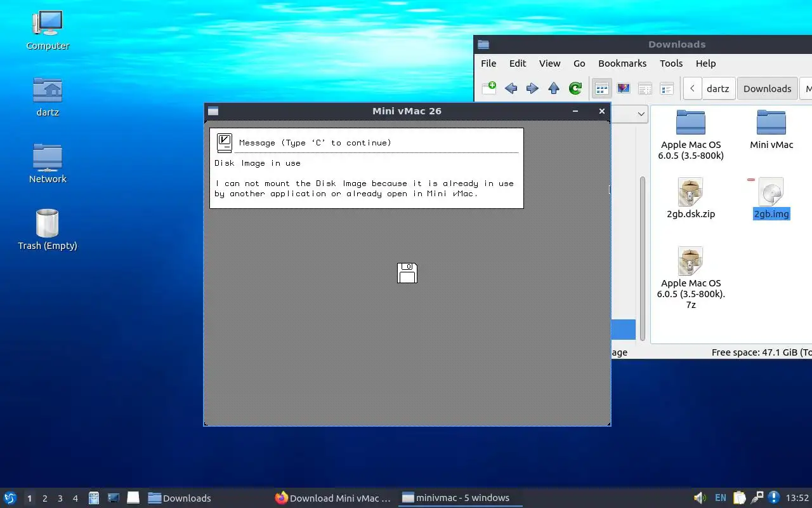Viewport: 812px width, 508px height.
Task: Select the Apple Mac OS 6.0.5 (3.5-800k) folder
Action: 691,135
